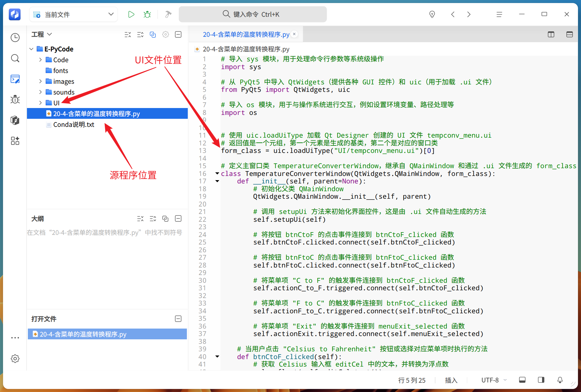Viewport: 581px width, 392px height.
Task: Close the 20-4 editor tab
Action: pyautogui.click(x=294, y=34)
